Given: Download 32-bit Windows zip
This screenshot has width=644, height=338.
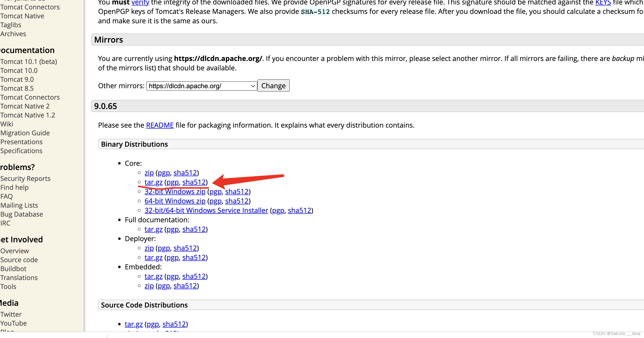Looking at the screenshot, I should (x=175, y=192).
